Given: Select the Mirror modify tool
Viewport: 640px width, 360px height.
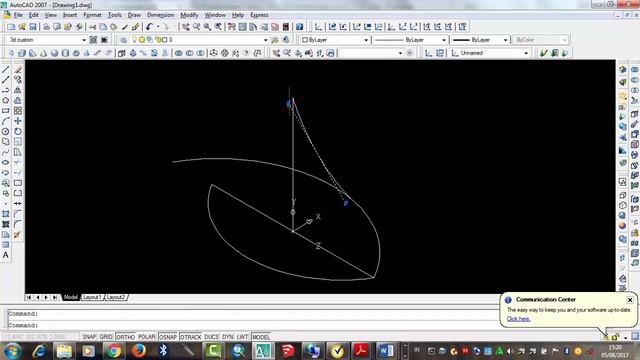Looking at the screenshot, I should [x=18, y=90].
